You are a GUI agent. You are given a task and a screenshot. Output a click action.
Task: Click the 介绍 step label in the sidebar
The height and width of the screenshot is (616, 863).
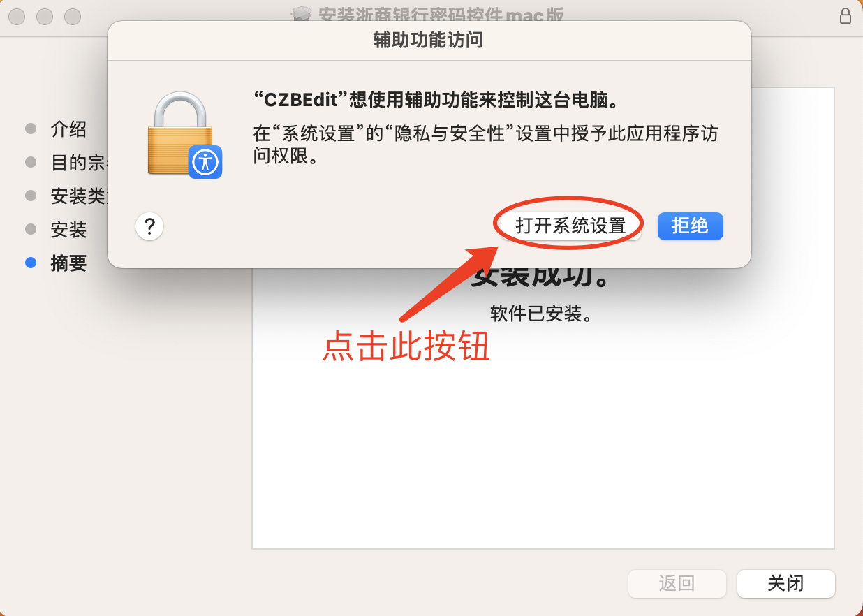[x=68, y=129]
